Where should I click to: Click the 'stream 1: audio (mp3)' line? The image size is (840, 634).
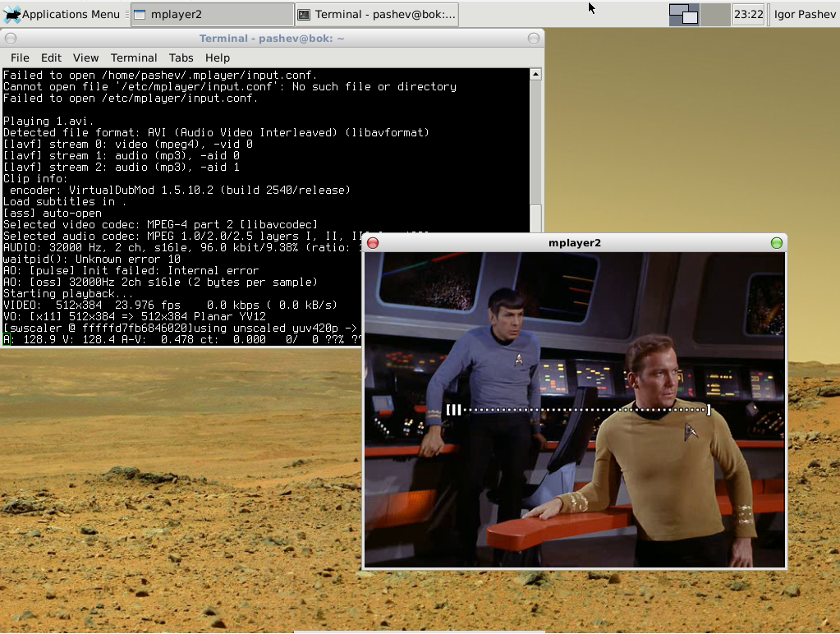122,155
